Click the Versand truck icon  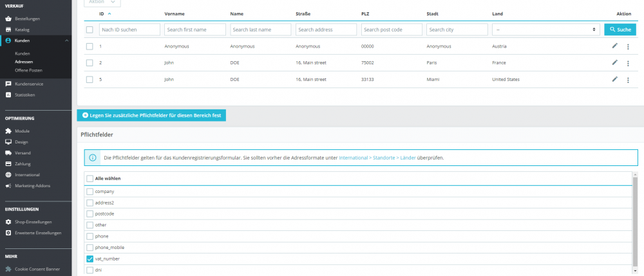click(8, 153)
